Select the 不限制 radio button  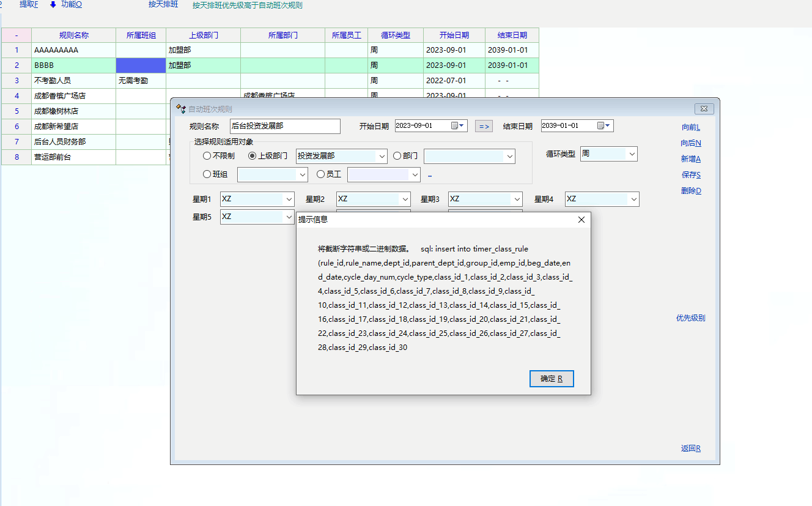pos(207,156)
